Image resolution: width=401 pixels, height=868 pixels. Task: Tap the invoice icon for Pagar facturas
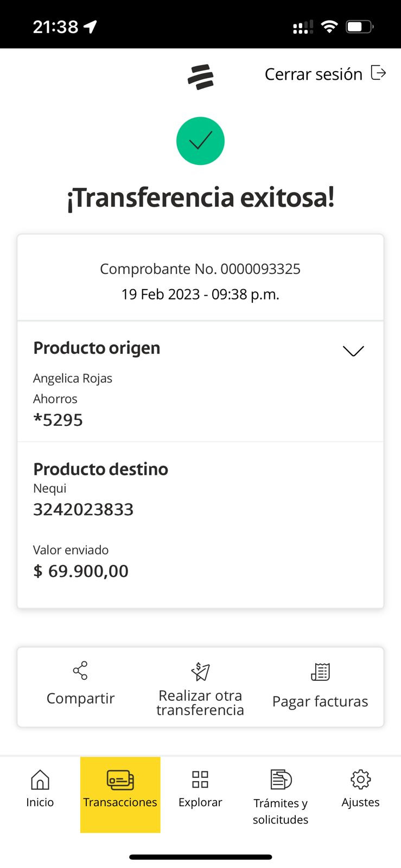(x=320, y=672)
